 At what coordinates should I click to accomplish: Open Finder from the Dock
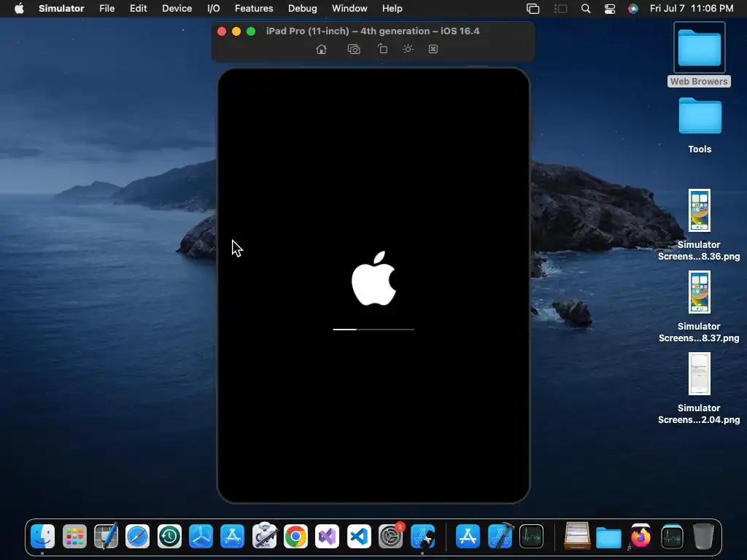(x=43, y=537)
